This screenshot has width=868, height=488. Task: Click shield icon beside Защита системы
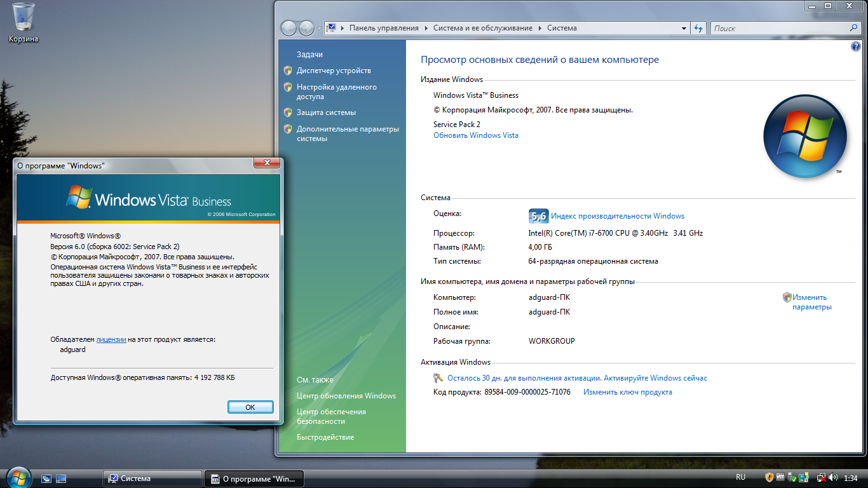[x=288, y=112]
